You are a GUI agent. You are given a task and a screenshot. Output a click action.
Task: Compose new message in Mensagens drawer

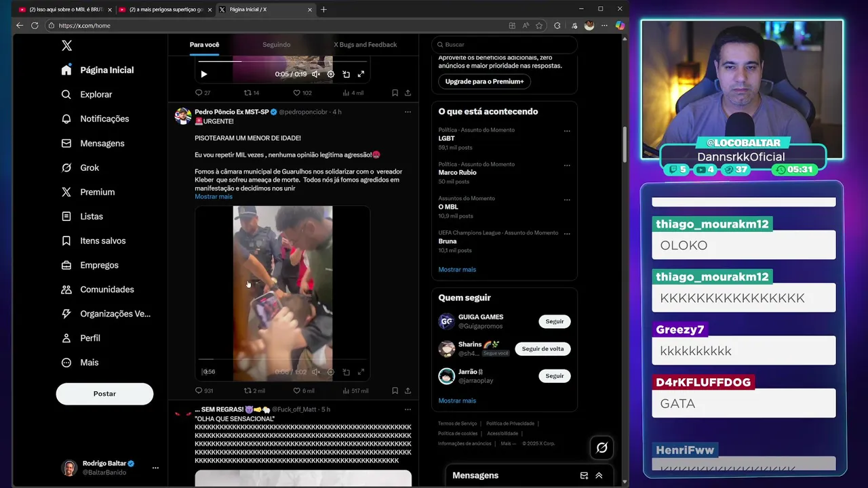[584, 476]
